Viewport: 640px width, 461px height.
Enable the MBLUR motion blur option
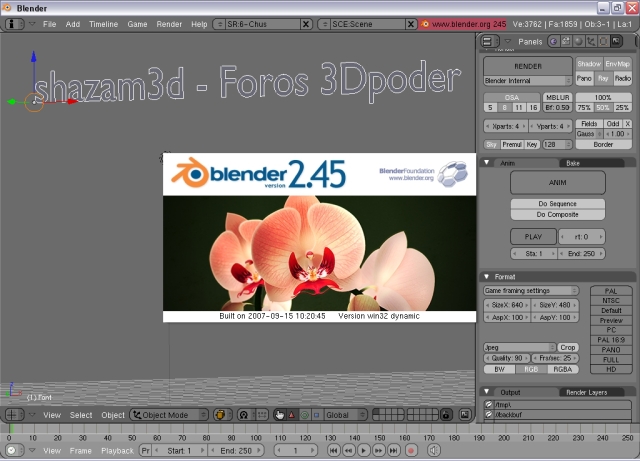pyautogui.click(x=558, y=97)
